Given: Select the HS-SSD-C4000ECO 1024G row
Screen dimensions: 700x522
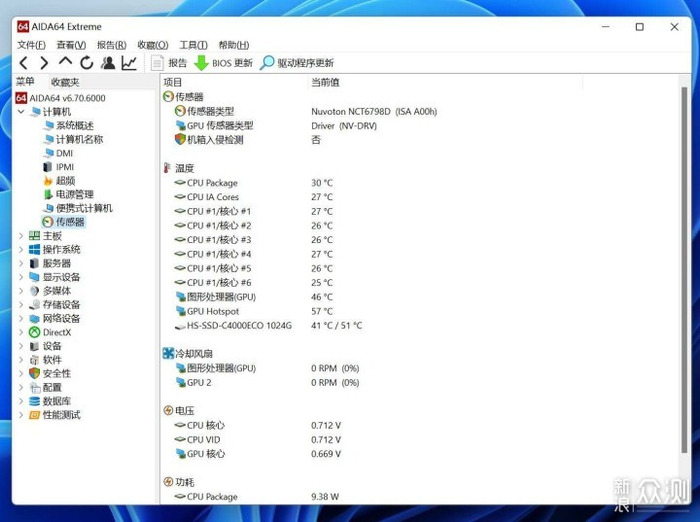Looking at the screenshot, I should 268,326.
